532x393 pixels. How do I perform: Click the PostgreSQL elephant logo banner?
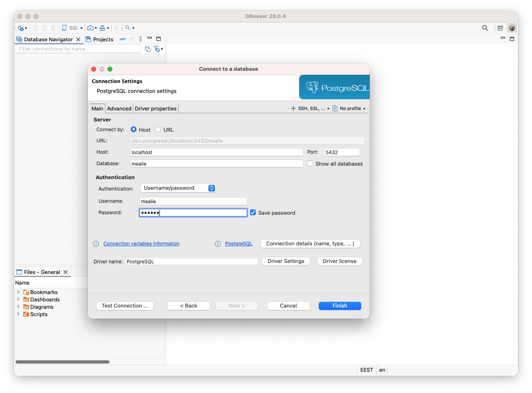tap(334, 87)
